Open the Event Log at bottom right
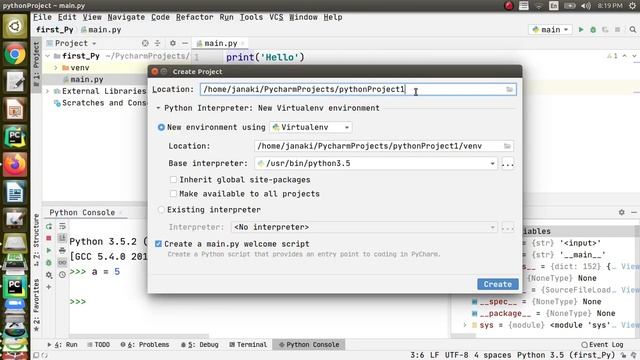This screenshot has width=640, height=360. pos(602,344)
